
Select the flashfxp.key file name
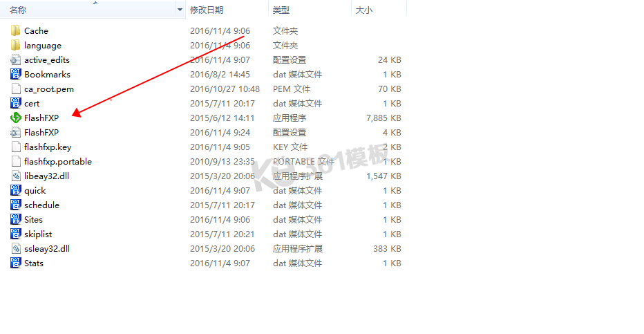coord(48,147)
